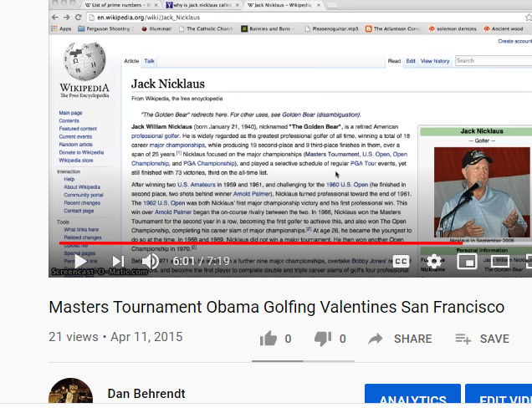
Task: Click the en.wikipedia.org address bar
Action: pyautogui.click(x=307, y=18)
